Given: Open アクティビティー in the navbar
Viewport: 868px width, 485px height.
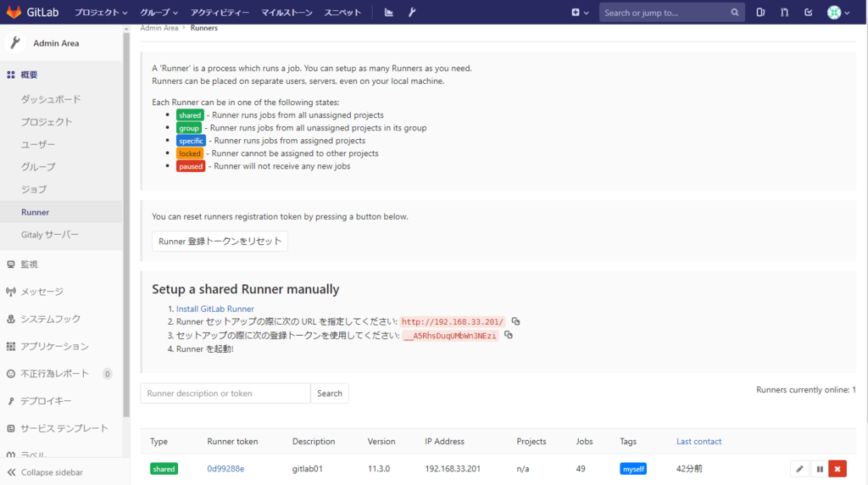Looking at the screenshot, I should pyautogui.click(x=220, y=12).
